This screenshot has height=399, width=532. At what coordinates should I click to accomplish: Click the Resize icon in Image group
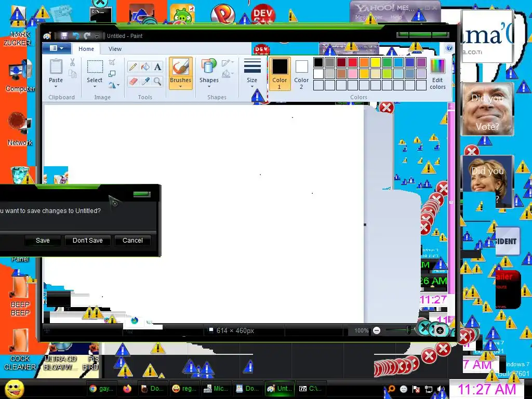[112, 74]
